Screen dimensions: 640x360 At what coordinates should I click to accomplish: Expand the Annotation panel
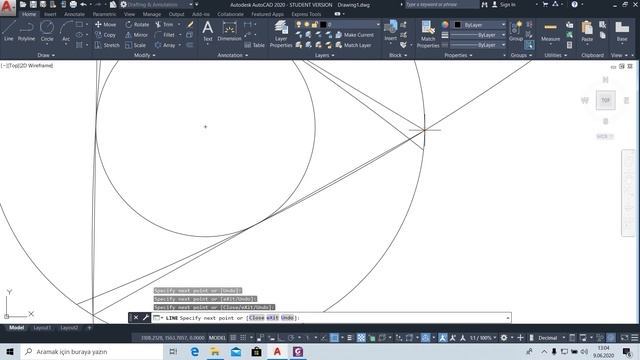pos(232,55)
